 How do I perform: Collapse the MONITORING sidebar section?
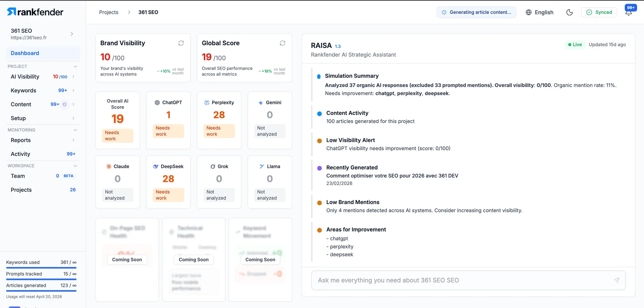click(75, 130)
